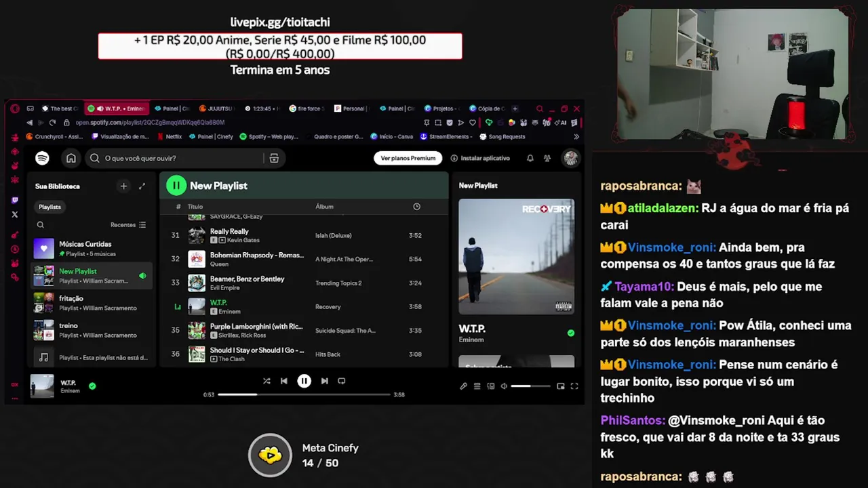Sort by Título column header

(195, 207)
